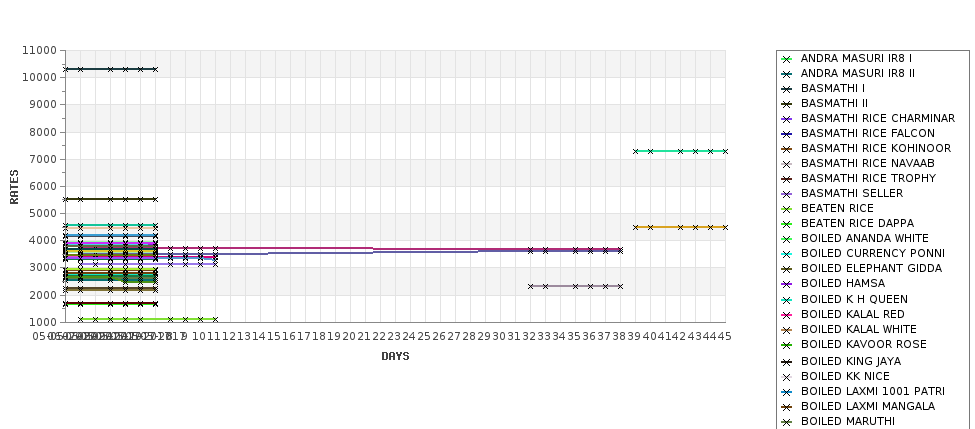The width and height of the screenshot is (975, 429).
Task: Click the grey line point near 2300 at day 38
Action: click(x=621, y=287)
